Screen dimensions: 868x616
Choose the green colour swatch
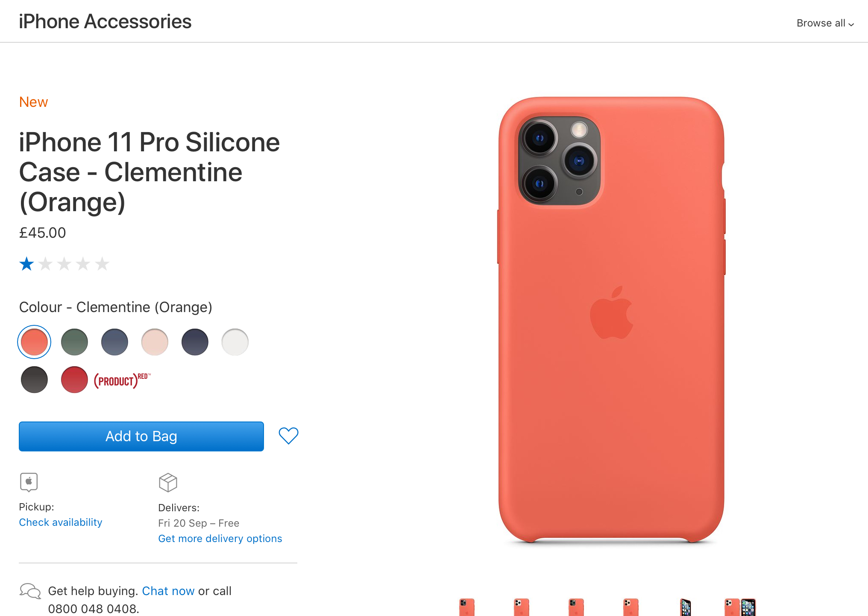74,342
